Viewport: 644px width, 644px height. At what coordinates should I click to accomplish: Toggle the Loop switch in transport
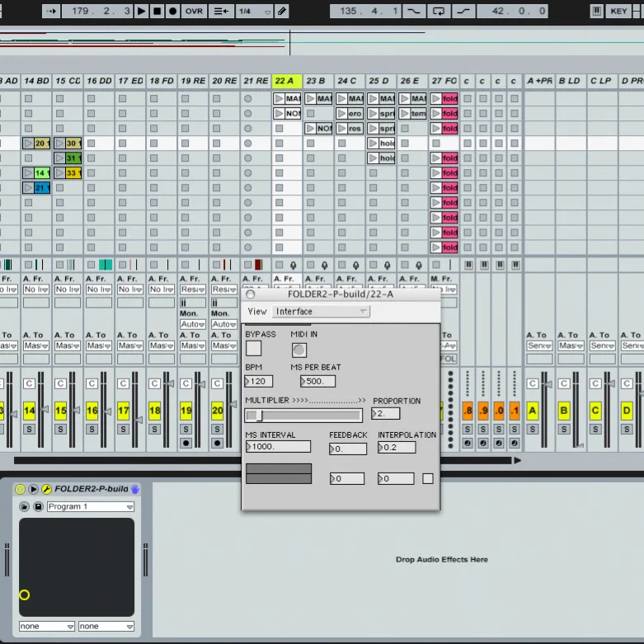click(x=438, y=11)
